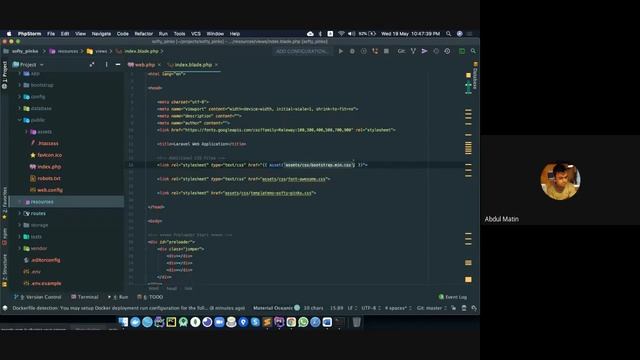Click the editor error stripe scrollbar
640x360 pixels.
pos(468,176)
